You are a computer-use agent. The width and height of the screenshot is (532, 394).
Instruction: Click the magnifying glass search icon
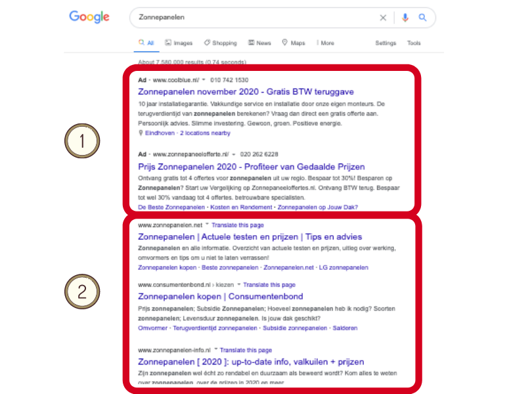[423, 18]
